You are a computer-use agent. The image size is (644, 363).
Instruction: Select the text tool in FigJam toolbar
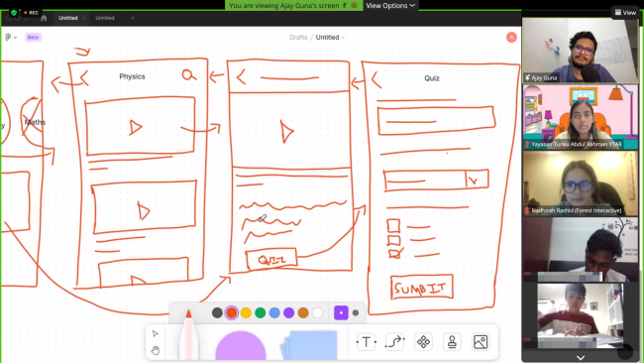(366, 341)
